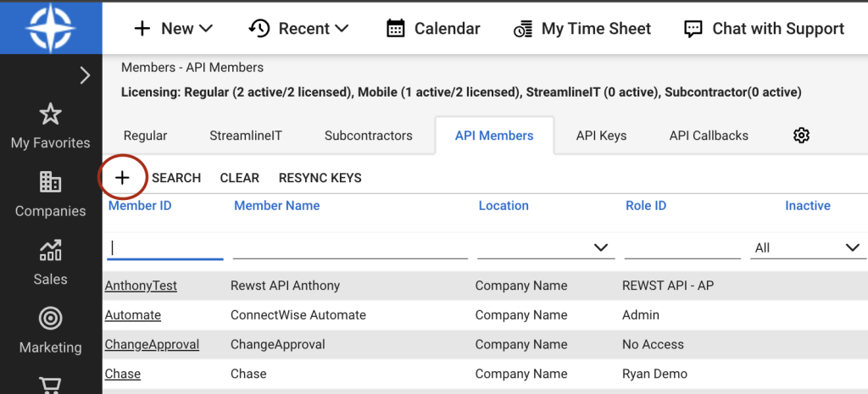Switch to the StreamlineIT tab
The width and height of the screenshot is (868, 394).
(246, 136)
